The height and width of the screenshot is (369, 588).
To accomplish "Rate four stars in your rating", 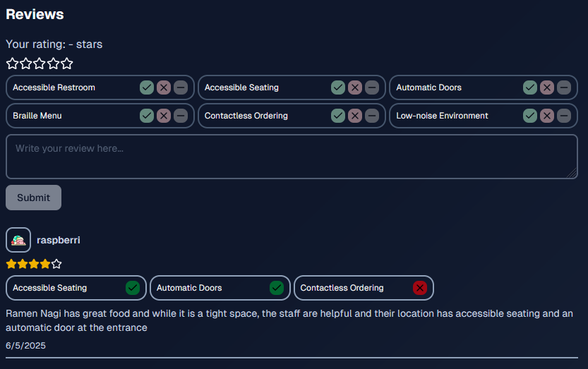I will (x=53, y=63).
